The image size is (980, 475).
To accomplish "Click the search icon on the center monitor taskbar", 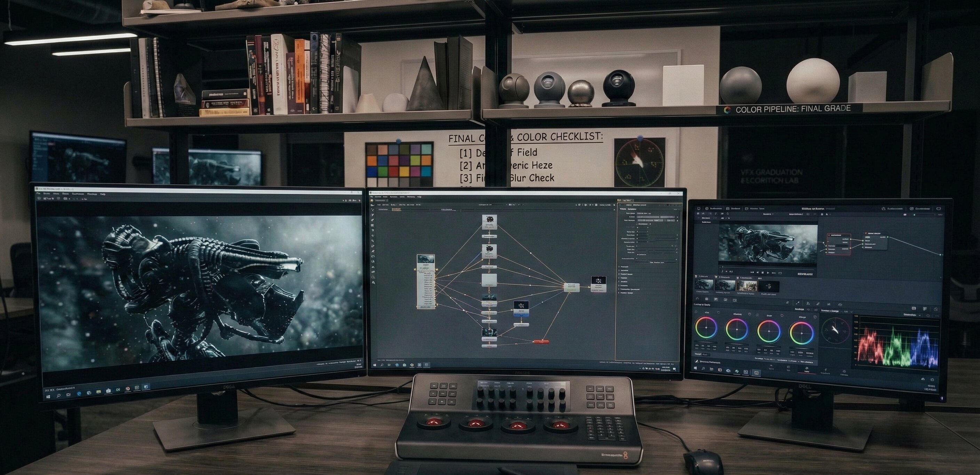I will click(382, 365).
